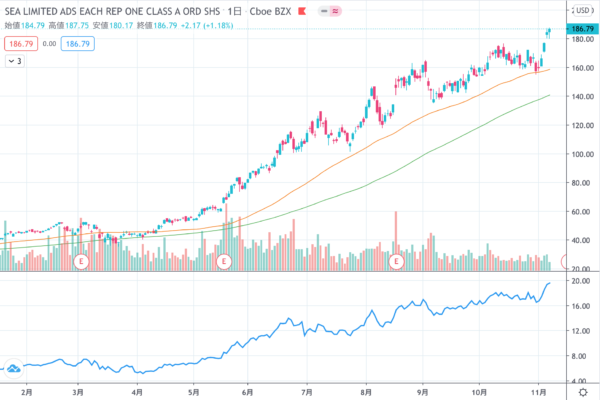Click the pink approximately-equal icon in the pill
The width and height of the screenshot is (600, 400).
coord(335,11)
